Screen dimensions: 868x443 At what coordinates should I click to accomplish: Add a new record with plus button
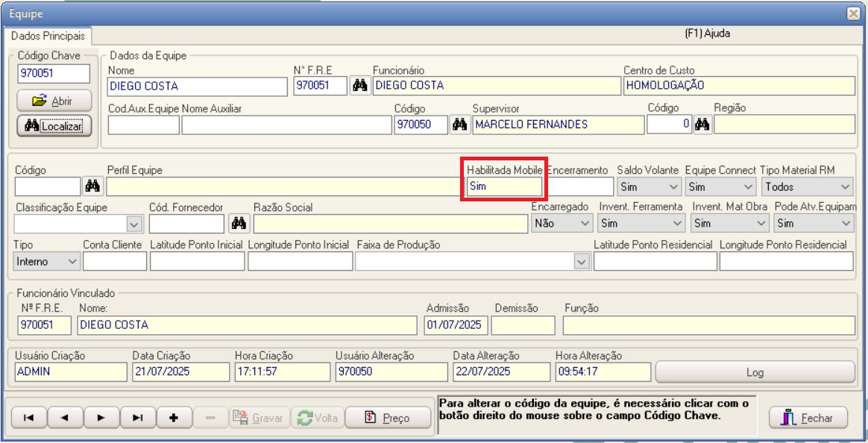tap(172, 418)
